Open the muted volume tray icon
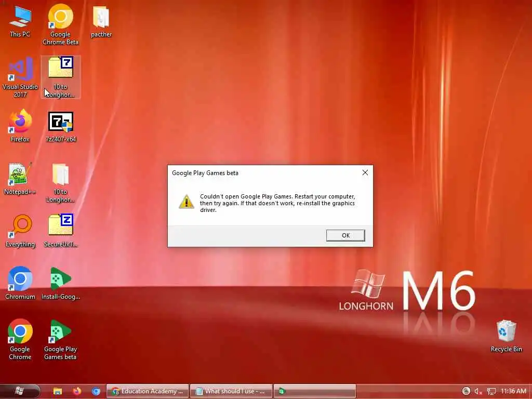Viewport: 532px width, 399px height. coord(478,392)
